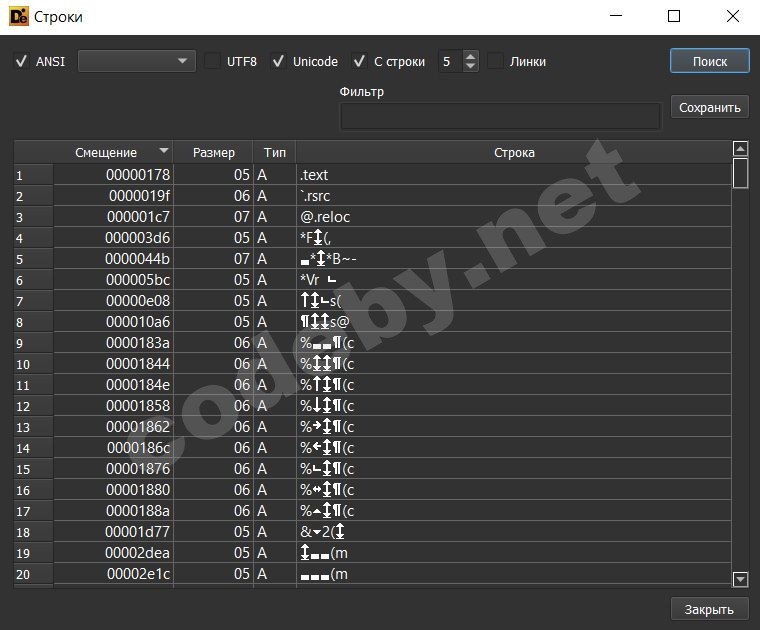
Task: Click offset cell 00001844
Action: click(x=113, y=363)
